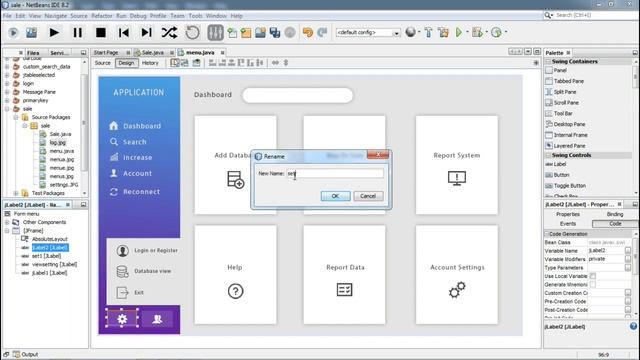Open the Navigate menu
Viewport: 640px width, 360px height.
coord(56,16)
